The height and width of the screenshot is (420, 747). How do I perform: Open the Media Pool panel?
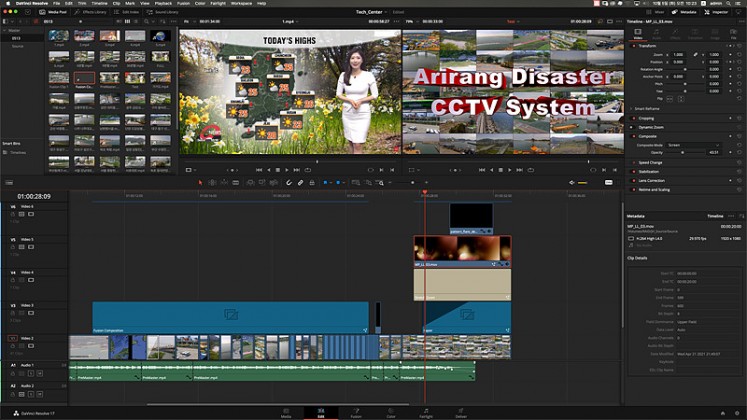(53, 12)
